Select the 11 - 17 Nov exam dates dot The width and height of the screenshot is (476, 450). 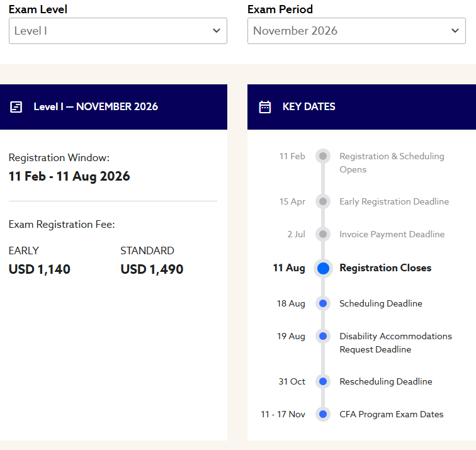click(323, 414)
